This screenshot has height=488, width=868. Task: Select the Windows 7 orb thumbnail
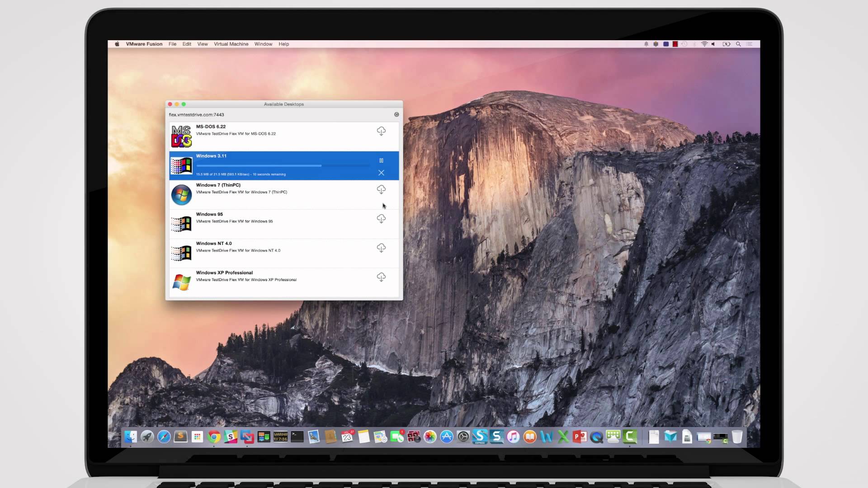[181, 195]
